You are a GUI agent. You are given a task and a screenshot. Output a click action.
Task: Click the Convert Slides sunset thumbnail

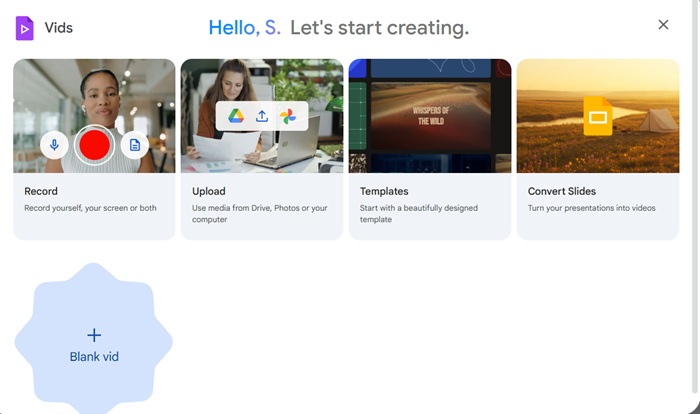point(598,116)
